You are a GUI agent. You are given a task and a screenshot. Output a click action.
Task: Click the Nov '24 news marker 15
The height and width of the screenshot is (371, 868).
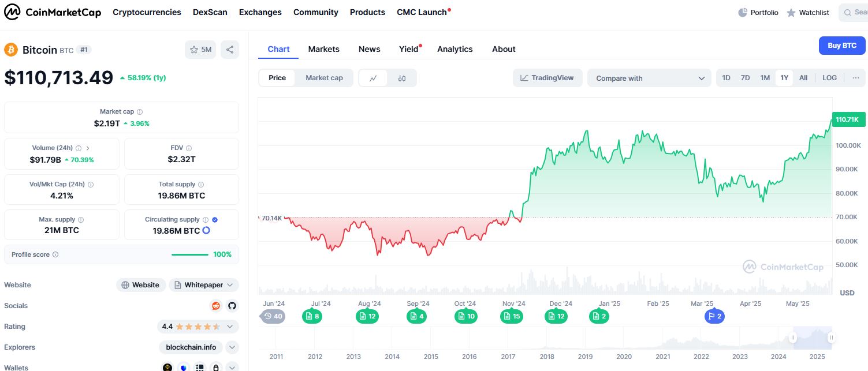click(512, 316)
